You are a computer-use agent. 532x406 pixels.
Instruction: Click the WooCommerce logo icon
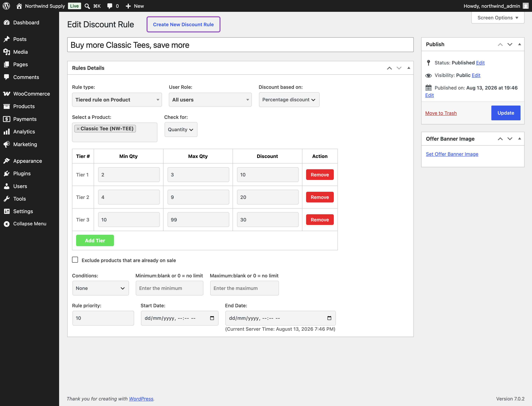point(7,94)
